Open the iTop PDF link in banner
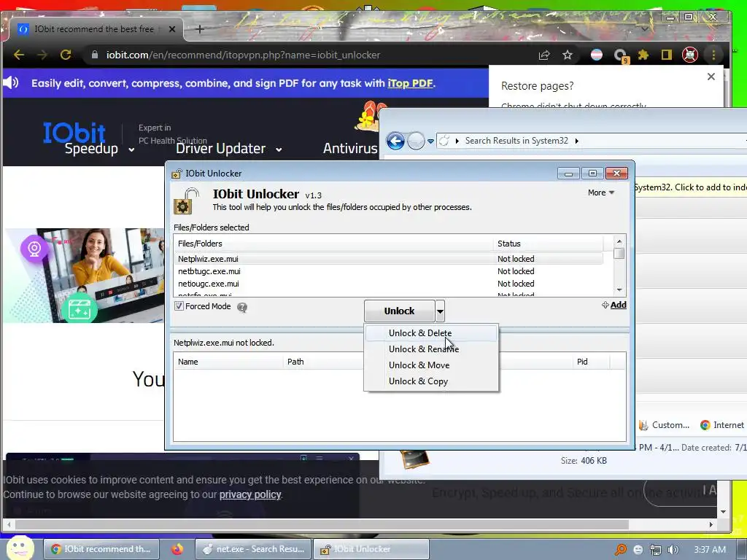This screenshot has width=747, height=560. click(x=410, y=83)
